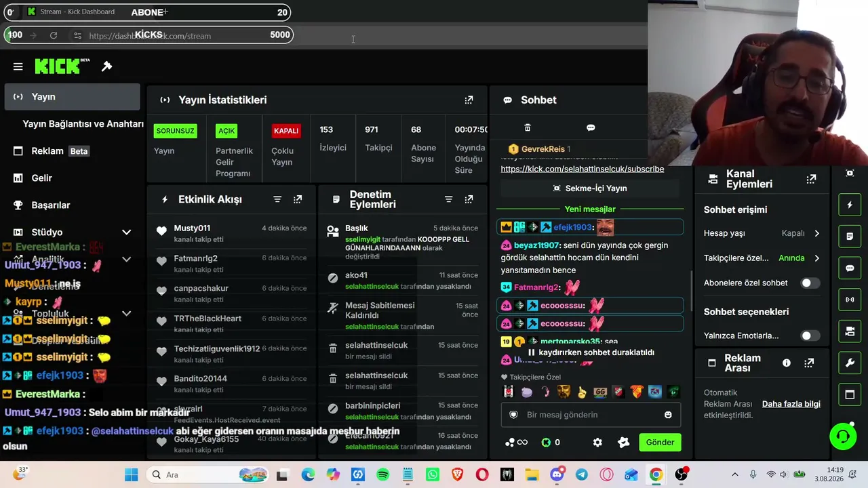Click the Yeni mesajlar divider to resume chat
Viewport: 868px width, 488px height.
pyautogui.click(x=590, y=209)
